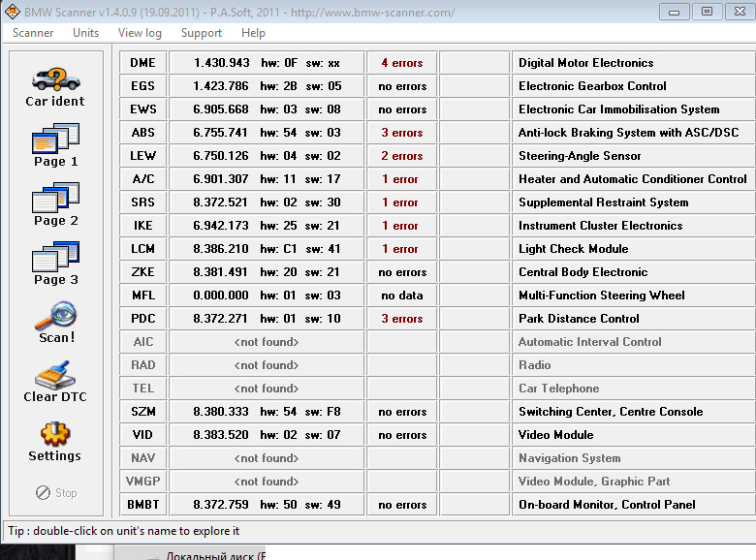This screenshot has height=560, width=756.
Task: Click SZM part number 8.380.333
Action: coord(221,411)
